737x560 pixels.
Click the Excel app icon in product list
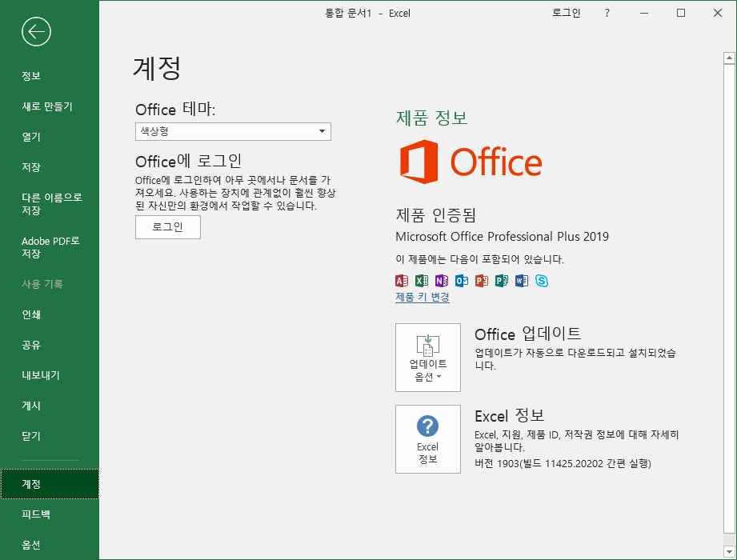click(x=422, y=281)
